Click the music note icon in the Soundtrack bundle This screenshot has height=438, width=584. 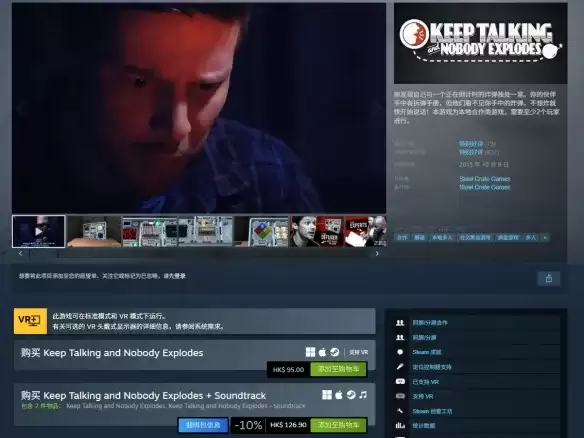pos(363,395)
